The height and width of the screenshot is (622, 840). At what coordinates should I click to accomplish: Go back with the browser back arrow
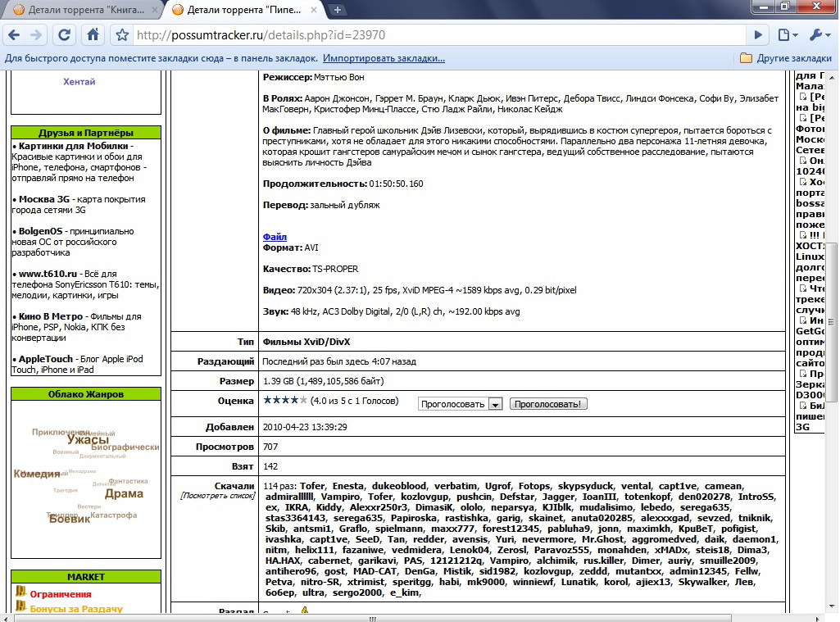click(x=15, y=35)
